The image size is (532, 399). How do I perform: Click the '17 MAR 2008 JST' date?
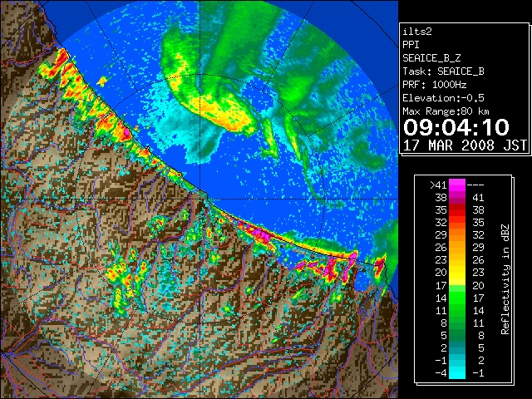point(465,145)
